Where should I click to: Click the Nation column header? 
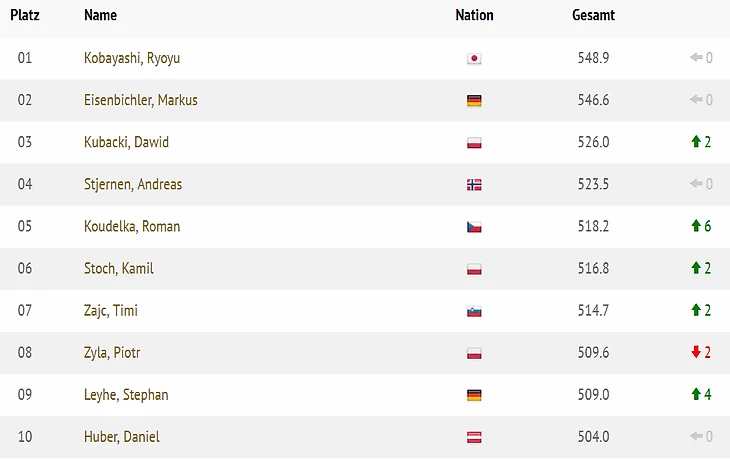point(474,15)
